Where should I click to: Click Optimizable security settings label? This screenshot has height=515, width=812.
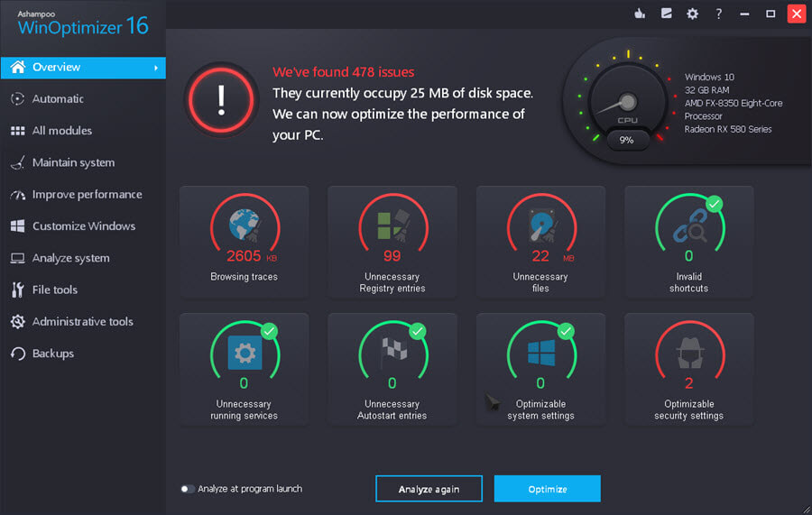point(688,410)
